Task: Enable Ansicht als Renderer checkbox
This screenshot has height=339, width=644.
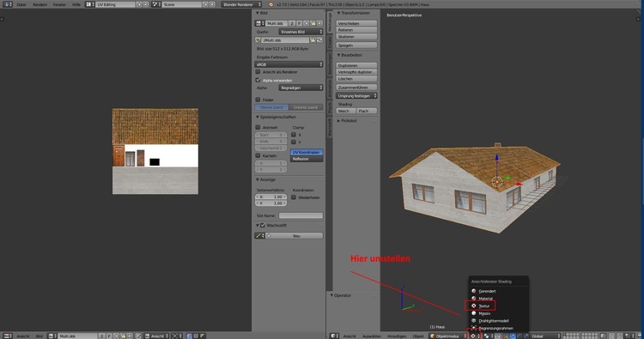Action: 258,72
